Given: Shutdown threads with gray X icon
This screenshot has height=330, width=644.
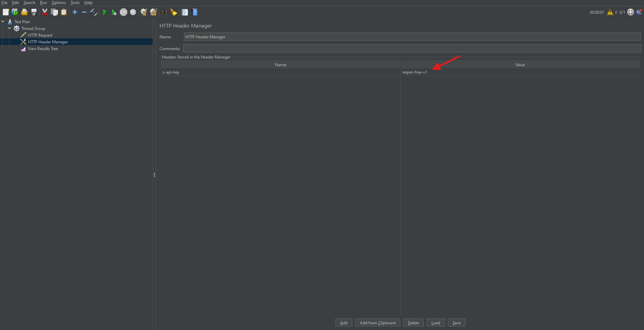Looking at the screenshot, I should (133, 12).
